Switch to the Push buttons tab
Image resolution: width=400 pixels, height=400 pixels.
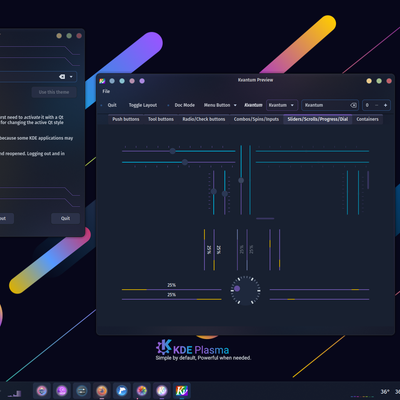click(126, 119)
